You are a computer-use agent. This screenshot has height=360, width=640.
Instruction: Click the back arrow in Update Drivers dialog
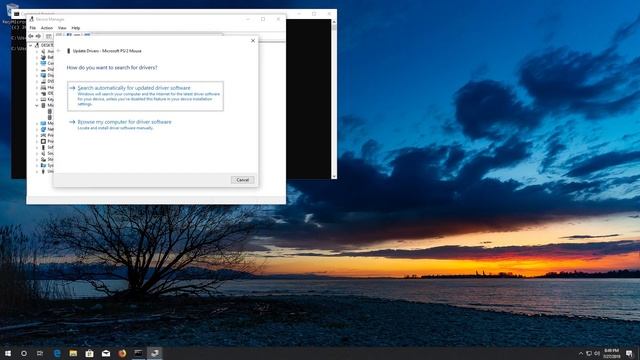coord(58,51)
